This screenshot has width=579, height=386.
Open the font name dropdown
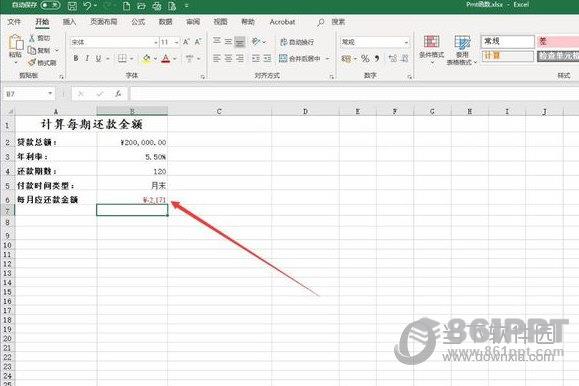pyautogui.click(x=157, y=42)
